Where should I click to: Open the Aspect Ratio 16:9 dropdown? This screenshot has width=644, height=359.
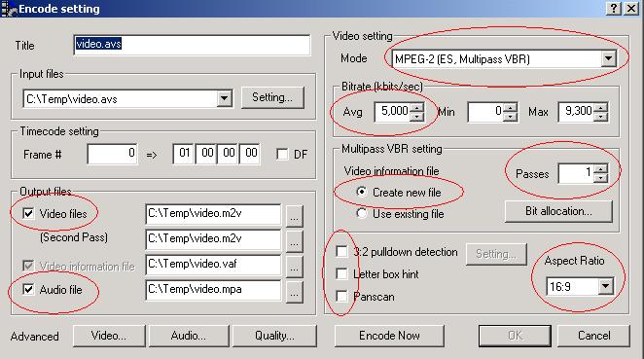[x=606, y=286]
